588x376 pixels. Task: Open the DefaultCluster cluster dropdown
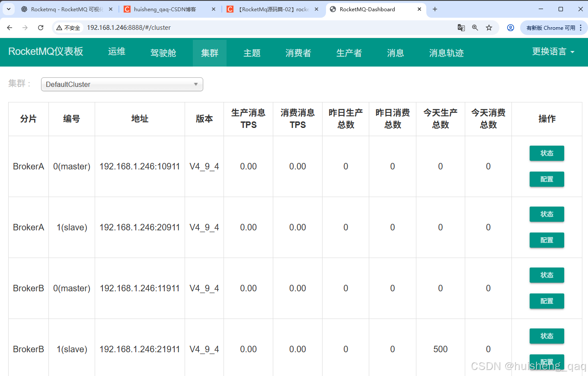pyautogui.click(x=122, y=84)
